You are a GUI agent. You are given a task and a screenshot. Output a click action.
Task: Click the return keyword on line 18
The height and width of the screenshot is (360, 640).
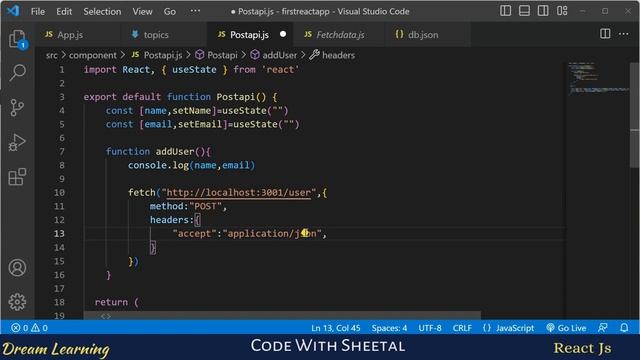coord(111,302)
